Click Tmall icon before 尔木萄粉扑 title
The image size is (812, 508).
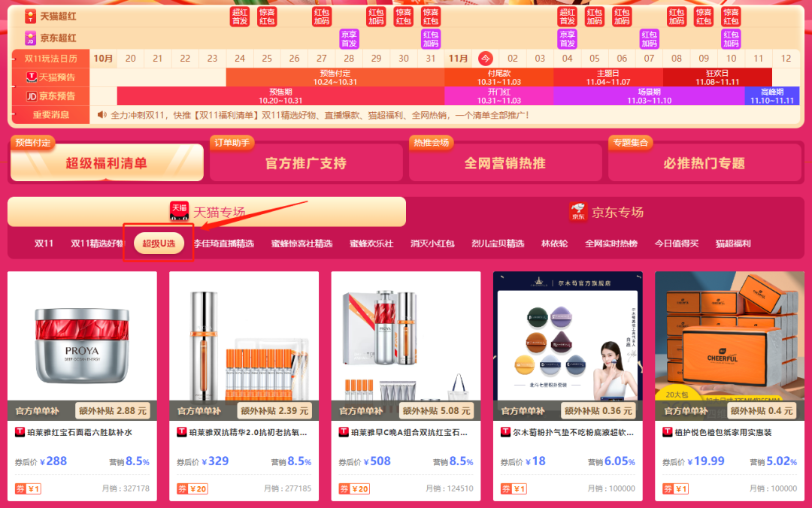(505, 432)
